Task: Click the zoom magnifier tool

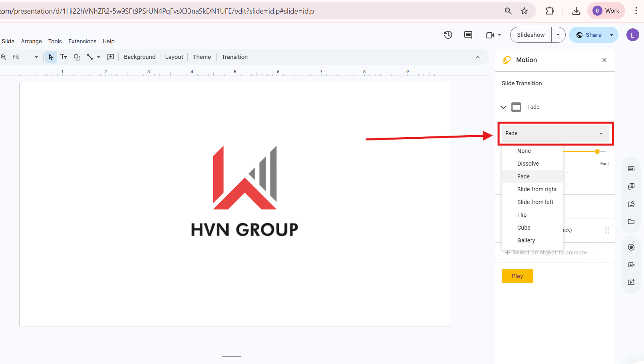Action: [x=4, y=57]
